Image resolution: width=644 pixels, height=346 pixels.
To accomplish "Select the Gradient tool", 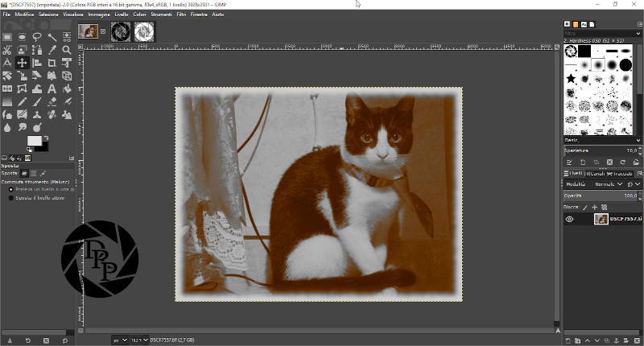I will (7, 102).
